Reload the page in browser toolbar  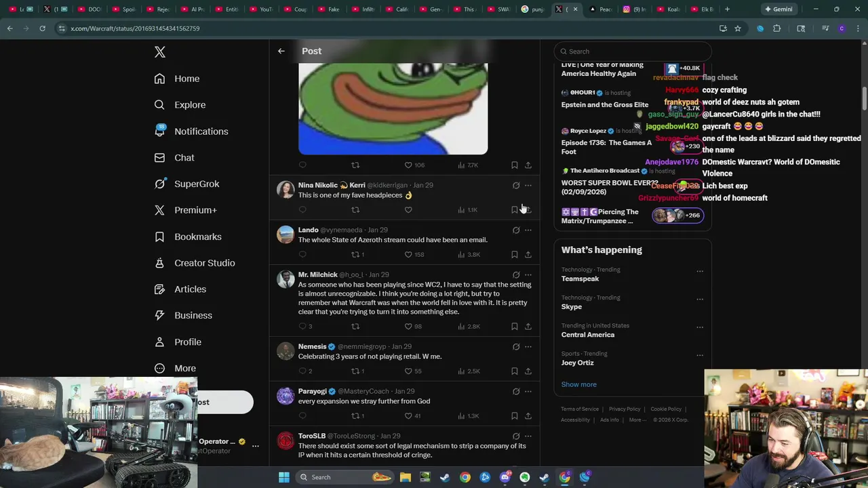(x=42, y=28)
